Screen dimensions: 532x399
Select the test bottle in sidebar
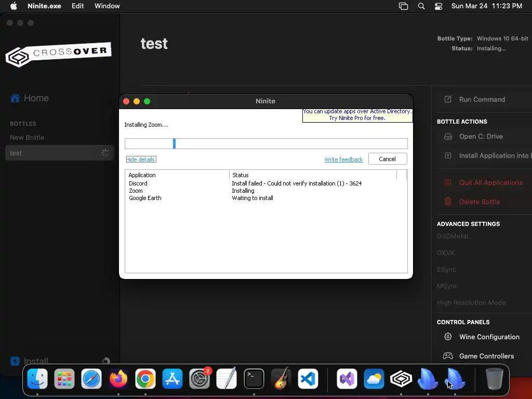(60, 153)
